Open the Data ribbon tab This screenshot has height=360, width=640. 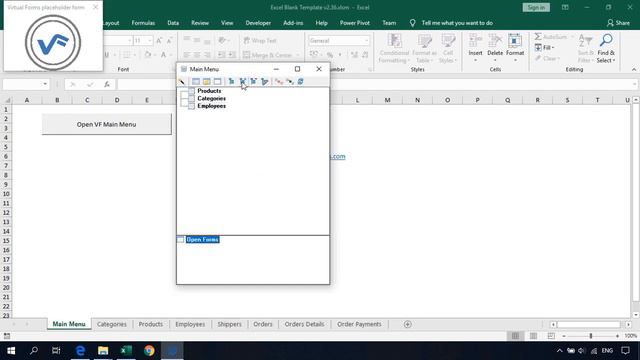(x=173, y=23)
